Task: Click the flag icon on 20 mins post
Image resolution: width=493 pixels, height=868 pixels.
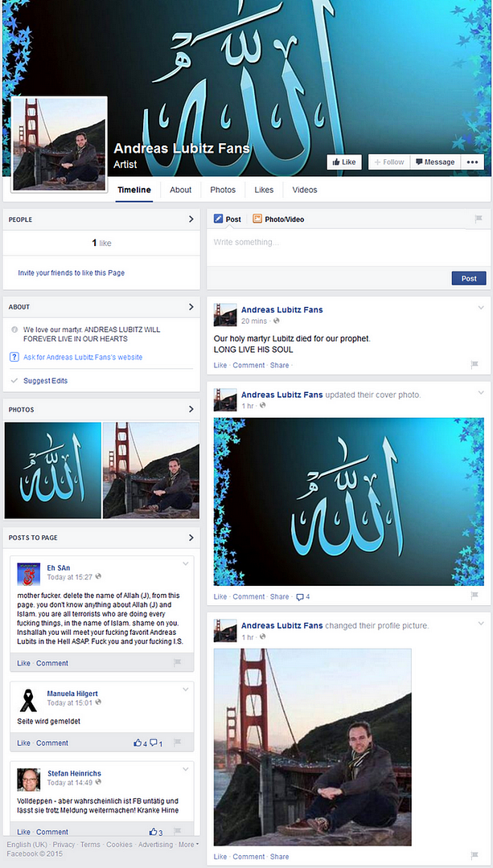Action: point(475,365)
